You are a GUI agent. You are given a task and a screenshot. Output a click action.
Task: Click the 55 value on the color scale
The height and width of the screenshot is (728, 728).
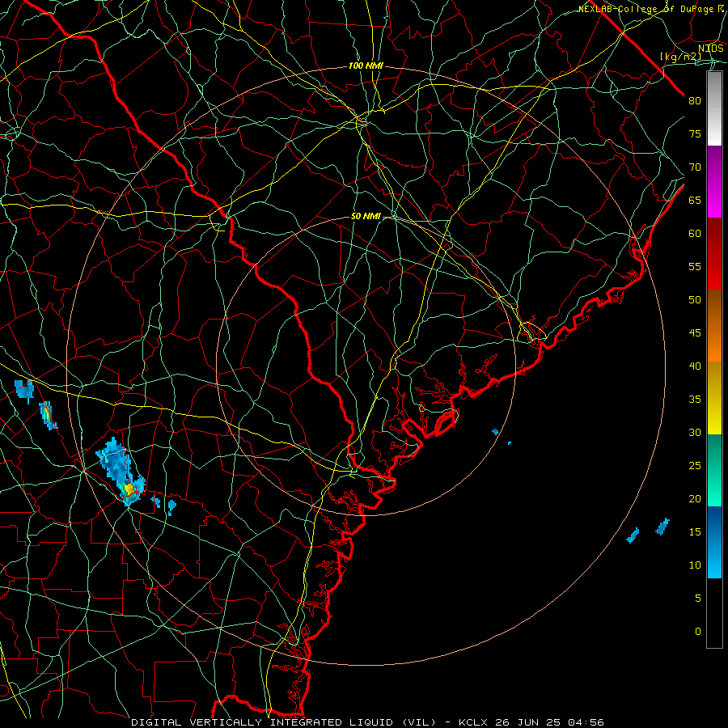coord(695,266)
